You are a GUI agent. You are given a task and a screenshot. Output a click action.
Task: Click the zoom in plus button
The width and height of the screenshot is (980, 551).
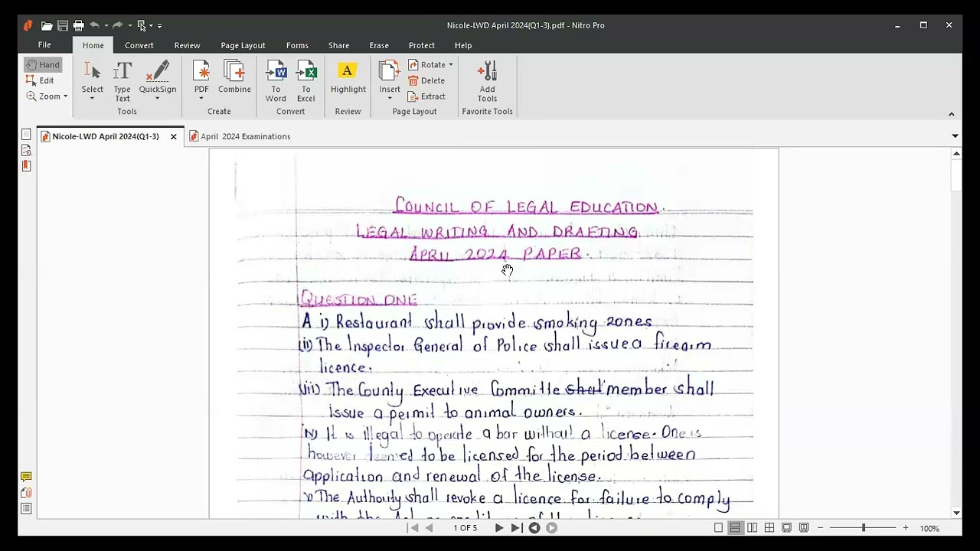coord(906,528)
